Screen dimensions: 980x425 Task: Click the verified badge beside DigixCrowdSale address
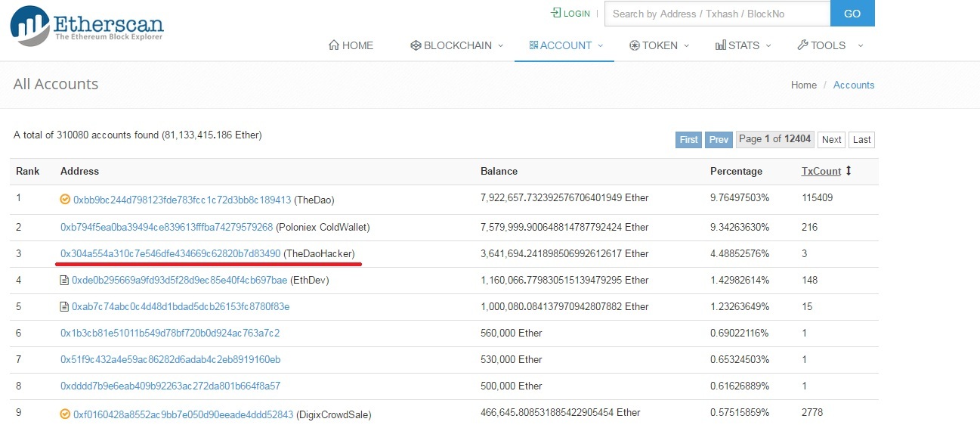[x=65, y=414]
